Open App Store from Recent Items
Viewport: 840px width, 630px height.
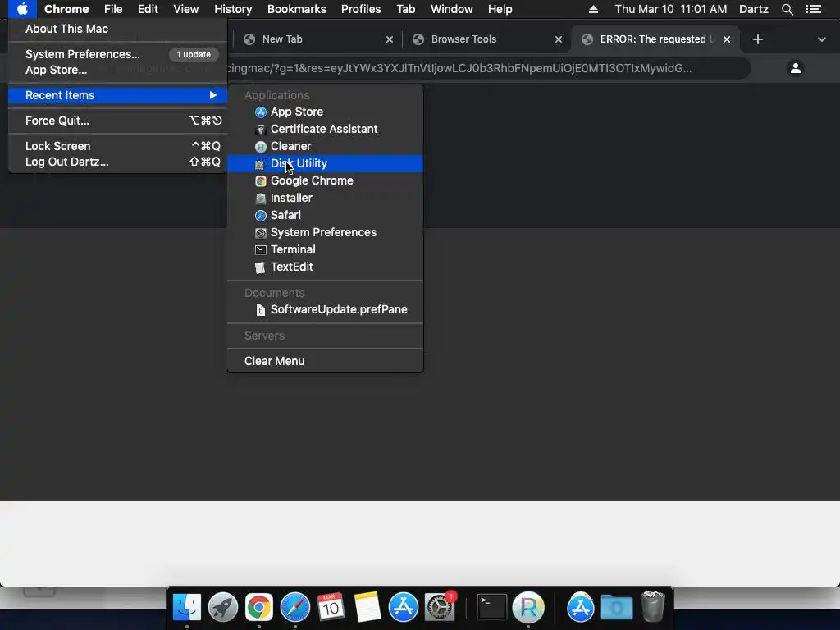pos(325,112)
